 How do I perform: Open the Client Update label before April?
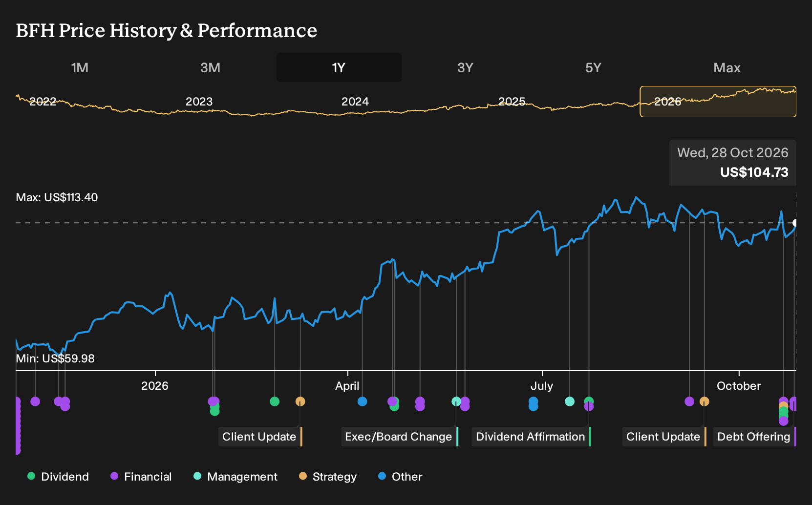[x=260, y=437]
